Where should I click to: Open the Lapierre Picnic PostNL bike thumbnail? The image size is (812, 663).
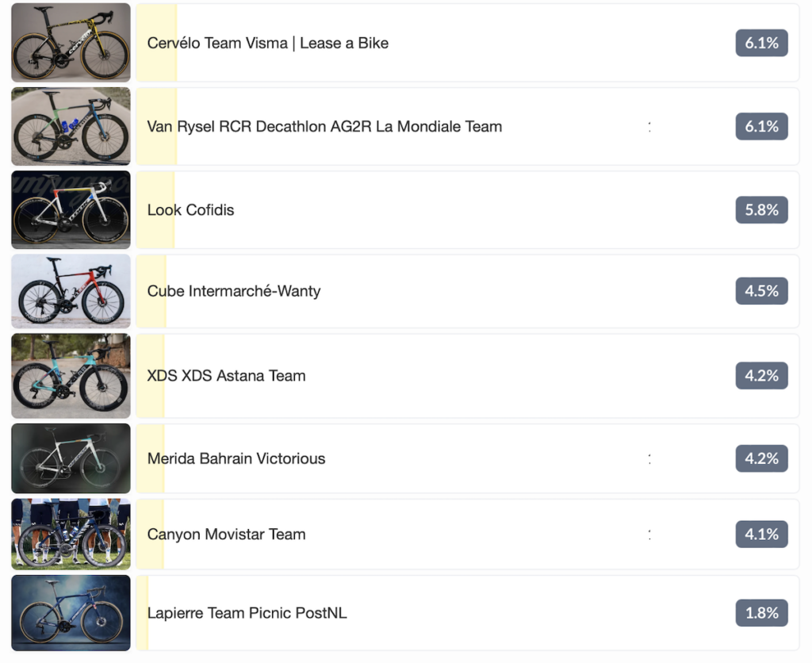[71, 613]
